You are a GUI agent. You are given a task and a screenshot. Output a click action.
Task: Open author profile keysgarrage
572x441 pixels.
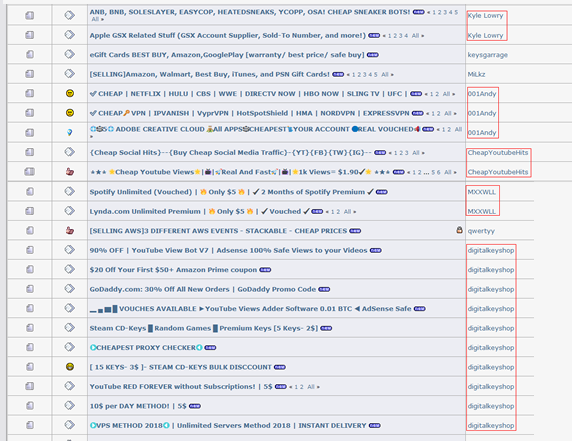(x=487, y=55)
